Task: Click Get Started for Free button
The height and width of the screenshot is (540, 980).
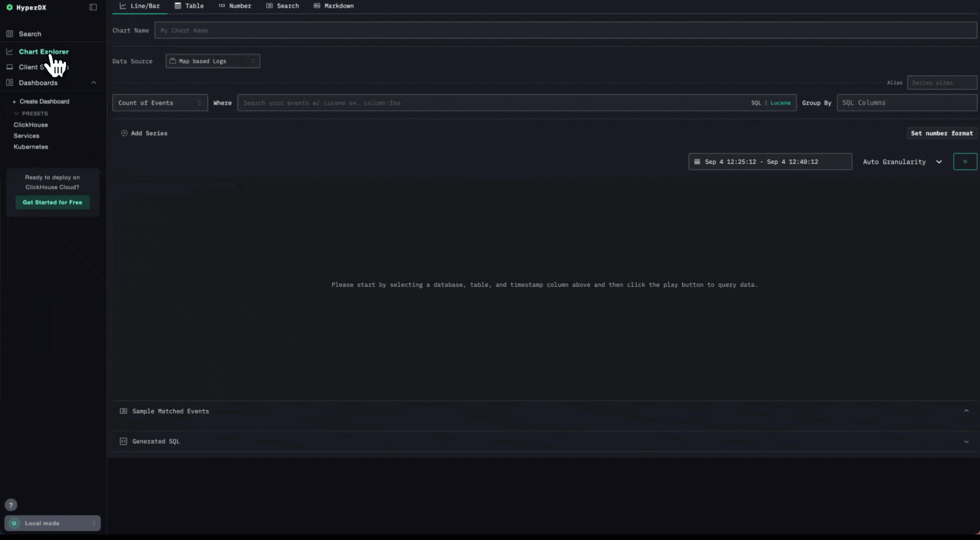Action: [52, 203]
